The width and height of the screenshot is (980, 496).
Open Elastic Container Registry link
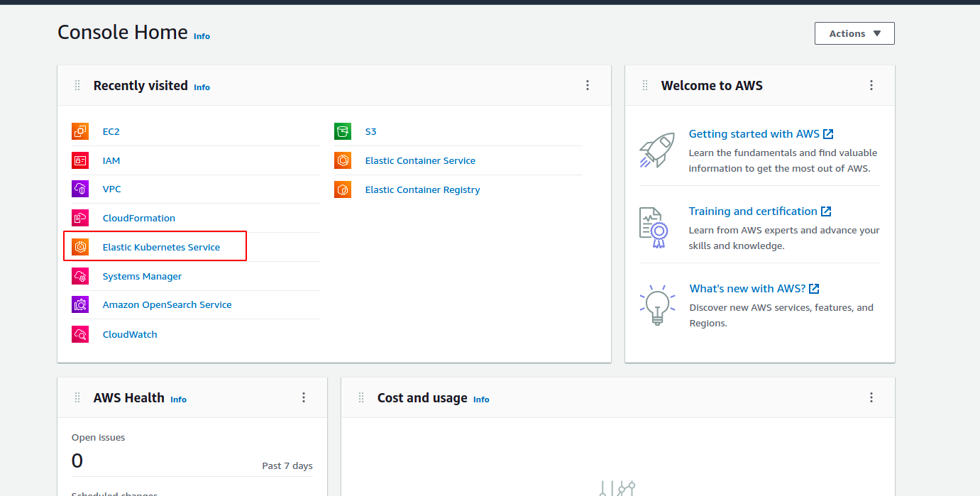(x=422, y=189)
